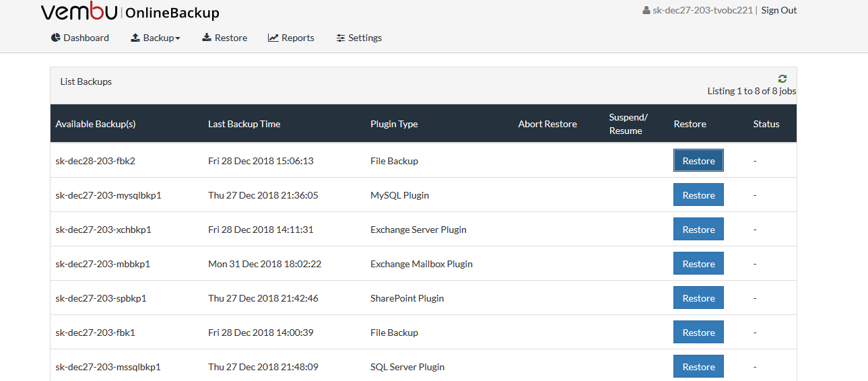The image size is (868, 381).
Task: Click the Dashboard pie chart icon
Action: coord(56,38)
